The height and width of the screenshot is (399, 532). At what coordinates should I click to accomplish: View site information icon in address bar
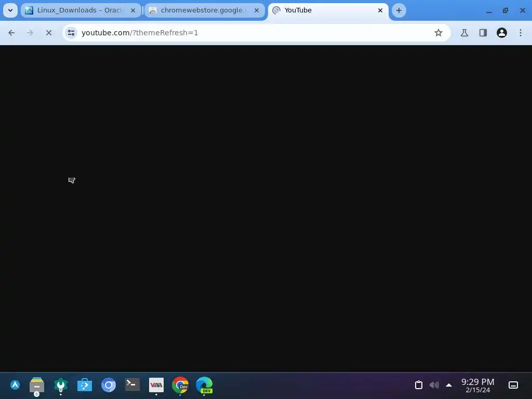[71, 33]
